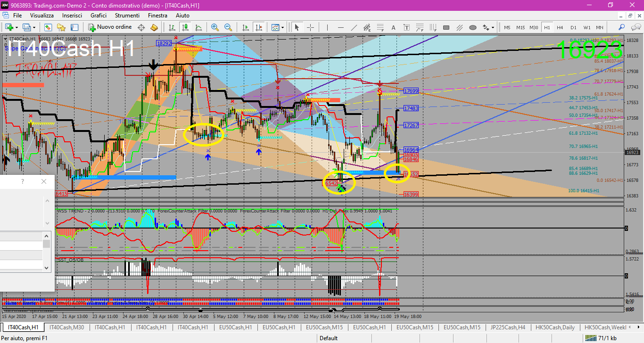
Task: Switch chart to bar chart style
Action: coord(173,27)
